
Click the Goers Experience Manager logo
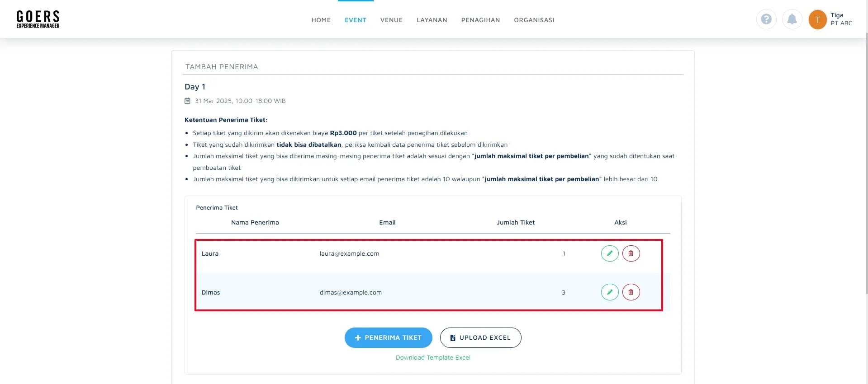pyautogui.click(x=38, y=19)
